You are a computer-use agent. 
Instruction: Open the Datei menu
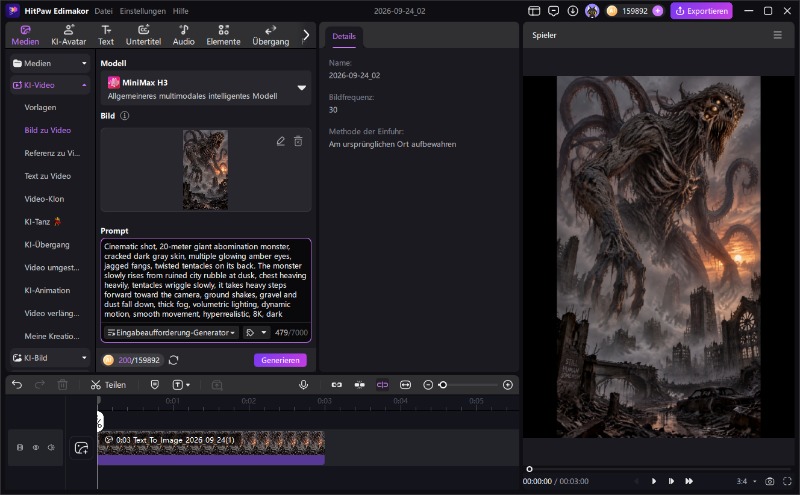point(104,11)
